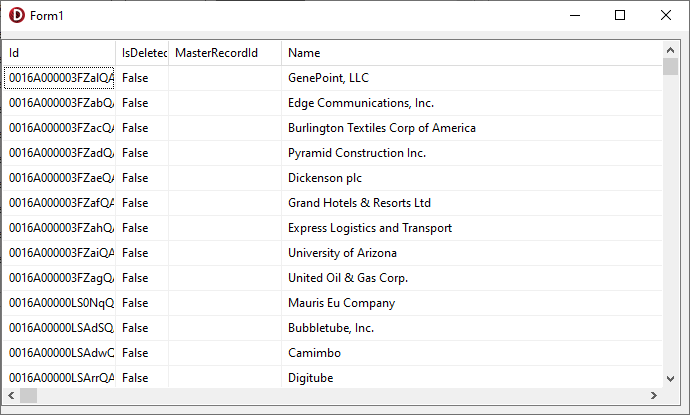Maximize the Form1 window

(620, 15)
